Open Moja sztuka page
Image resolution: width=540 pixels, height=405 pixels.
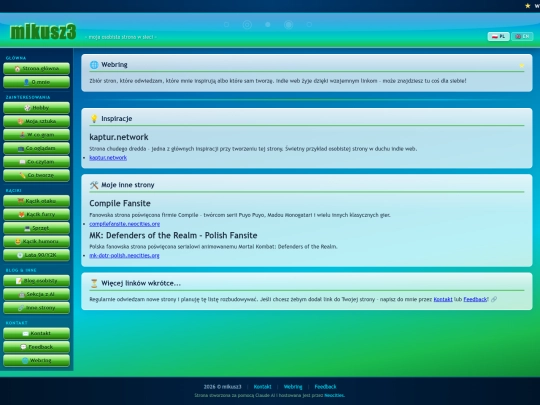click(x=37, y=121)
